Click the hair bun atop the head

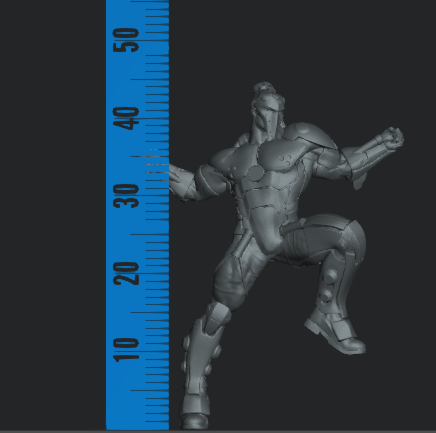pos(264,88)
